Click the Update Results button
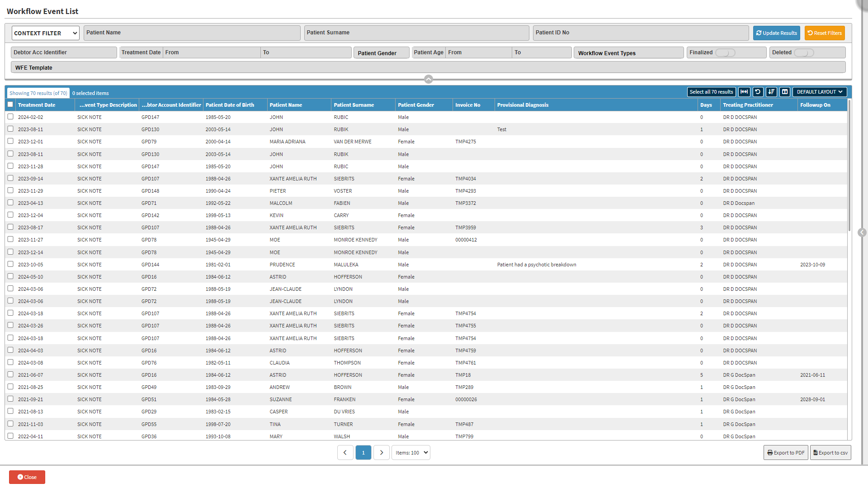Viewport: 868px width, 488px height. tap(776, 33)
